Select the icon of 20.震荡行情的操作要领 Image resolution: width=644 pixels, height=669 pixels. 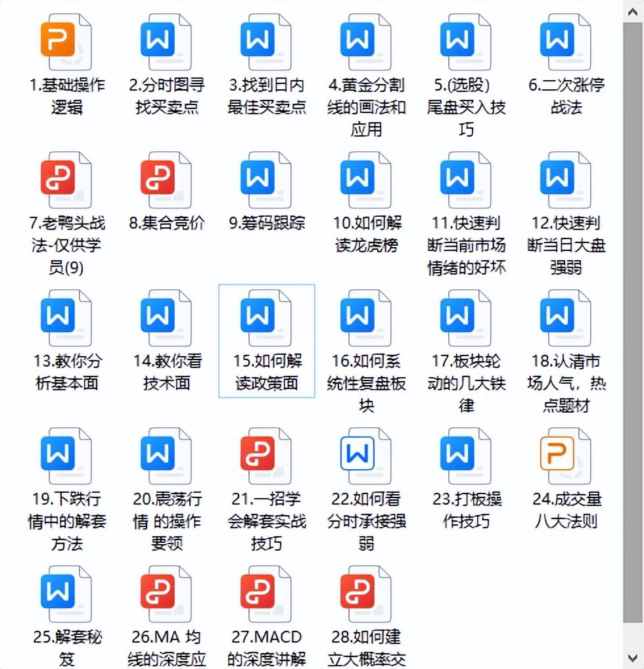tap(166, 455)
